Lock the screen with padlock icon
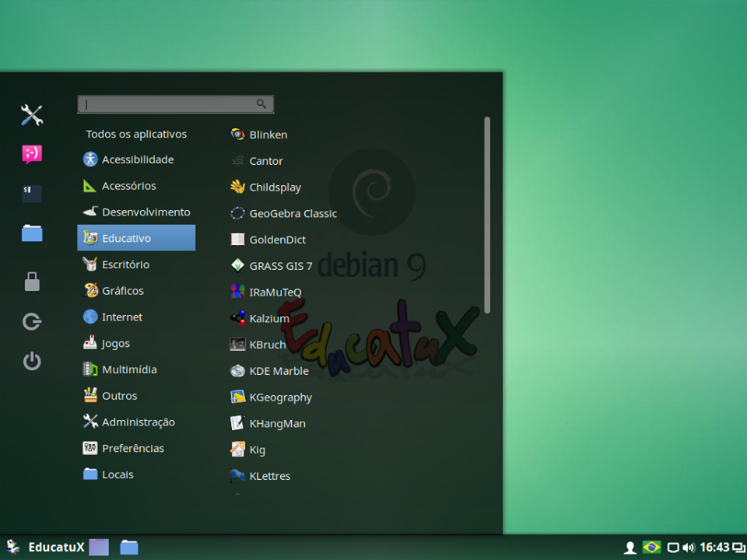747x560 pixels. pos(32,282)
